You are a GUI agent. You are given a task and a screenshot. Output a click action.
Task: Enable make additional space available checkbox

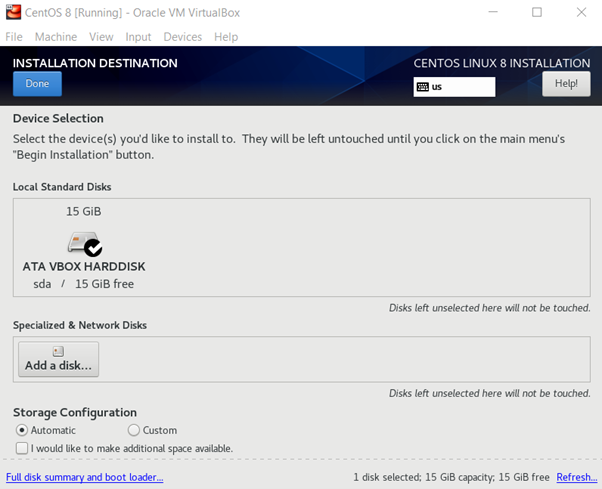click(22, 448)
